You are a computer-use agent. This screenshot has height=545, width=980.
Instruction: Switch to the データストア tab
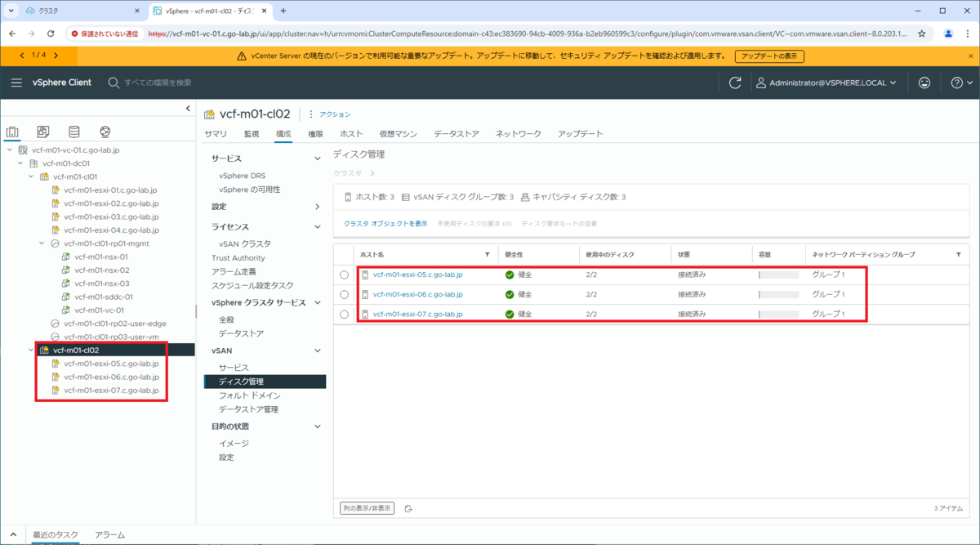point(457,133)
